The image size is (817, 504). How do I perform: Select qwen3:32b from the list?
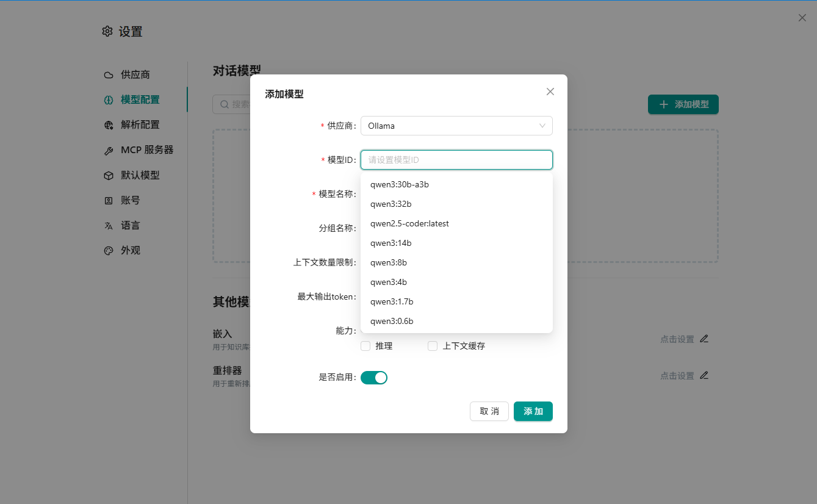tap(456, 204)
